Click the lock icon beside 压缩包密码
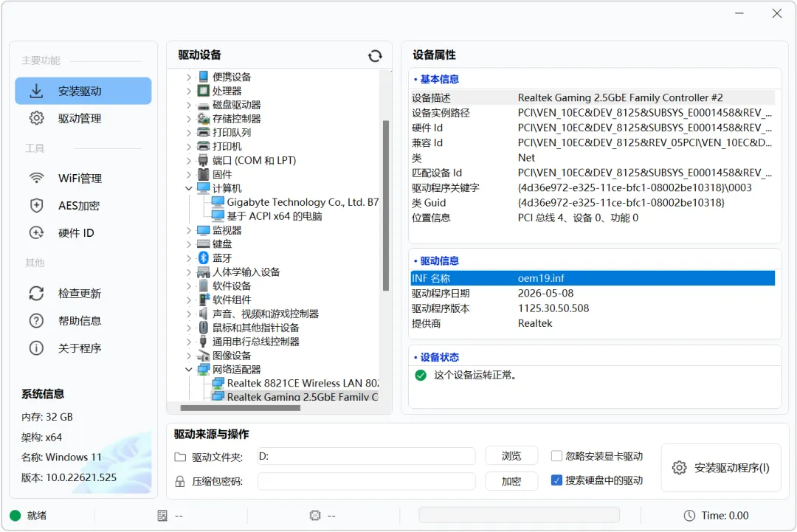This screenshot has height=532, width=797. point(180,481)
